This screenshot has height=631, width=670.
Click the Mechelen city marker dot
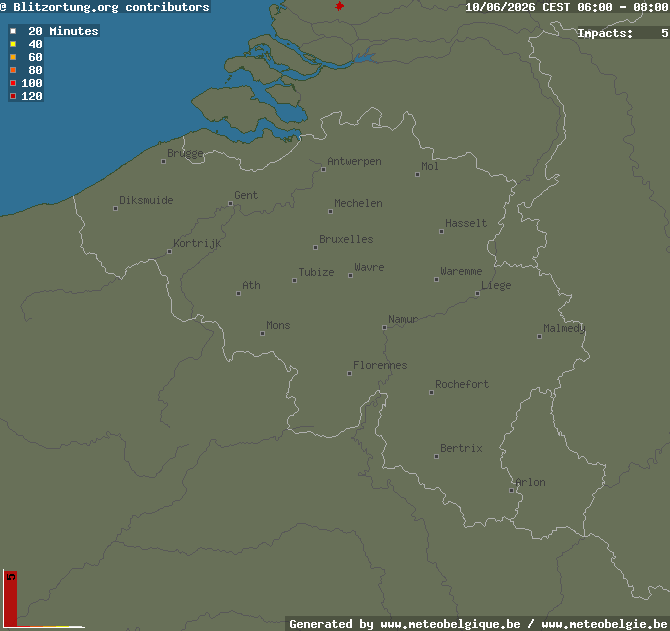[330, 211]
